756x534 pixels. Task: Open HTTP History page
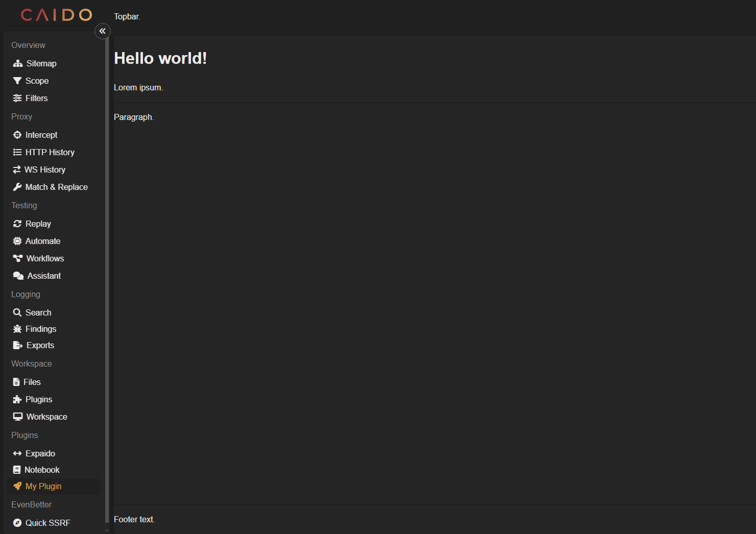(x=50, y=152)
